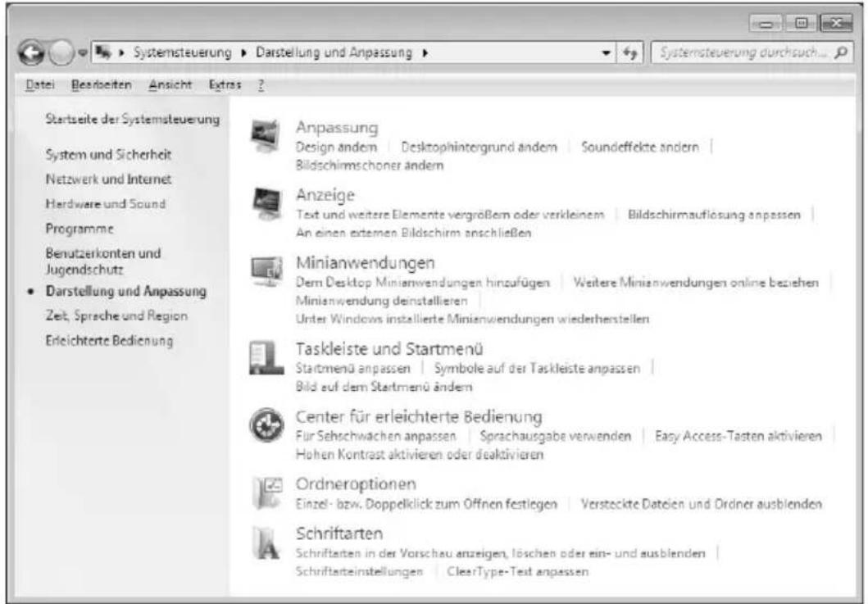Click Startmenü anpassen
Screen dimensions: 868x604
[353, 369]
